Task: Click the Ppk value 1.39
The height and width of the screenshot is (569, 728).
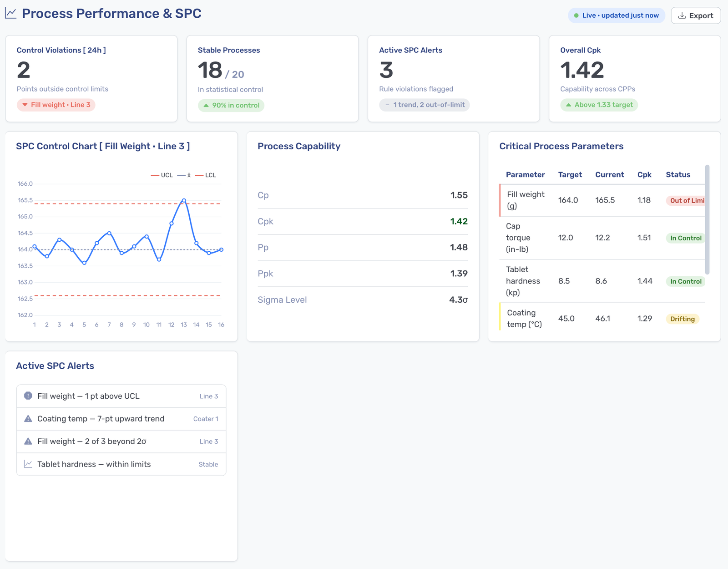Action: [459, 274]
